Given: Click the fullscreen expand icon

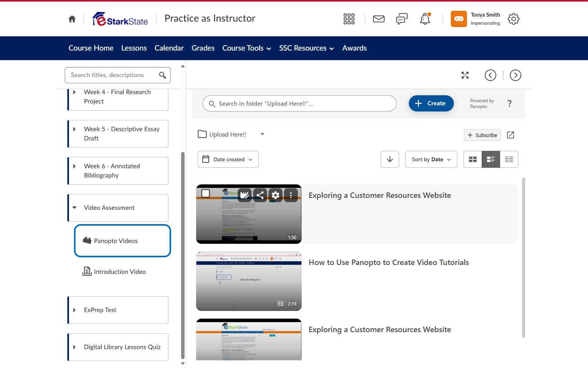Looking at the screenshot, I should [x=465, y=75].
